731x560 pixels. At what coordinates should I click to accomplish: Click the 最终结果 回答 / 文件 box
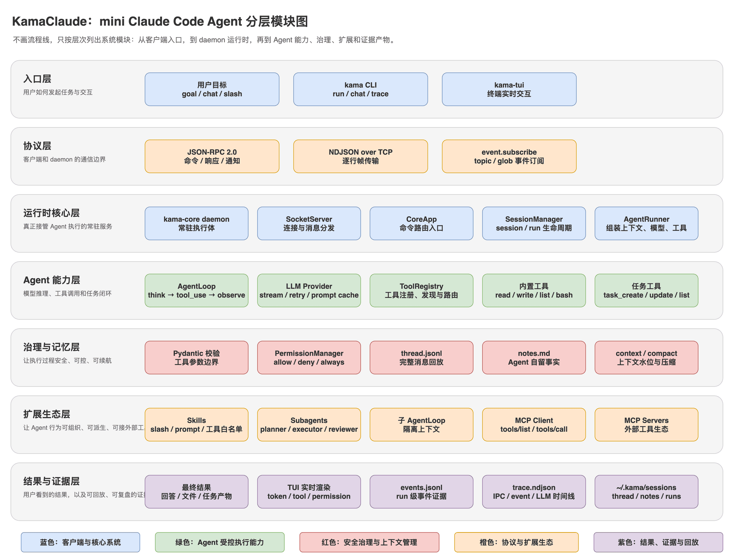pyautogui.click(x=196, y=492)
